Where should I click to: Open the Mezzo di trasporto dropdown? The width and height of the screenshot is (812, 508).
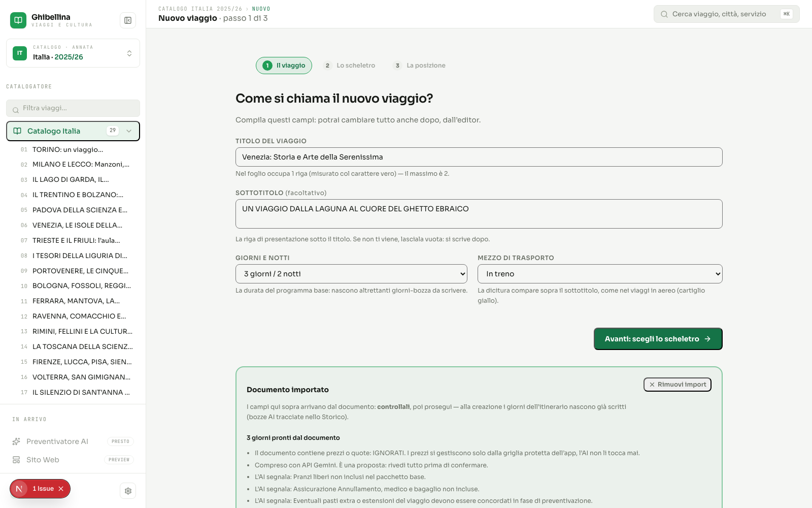(600, 274)
